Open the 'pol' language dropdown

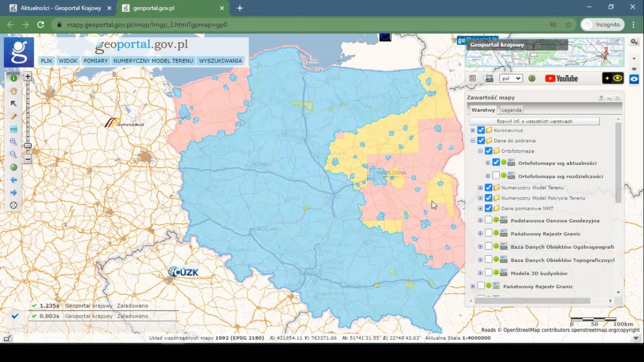point(511,78)
